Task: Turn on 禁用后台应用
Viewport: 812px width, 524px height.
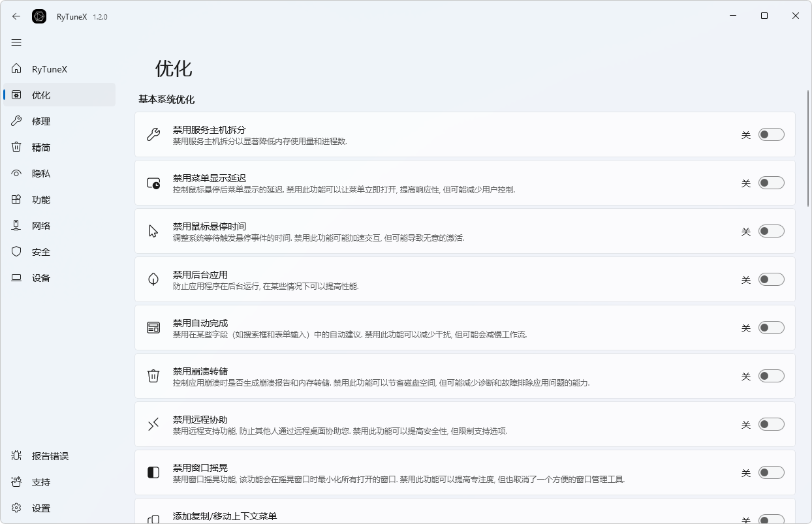Action: coord(771,279)
